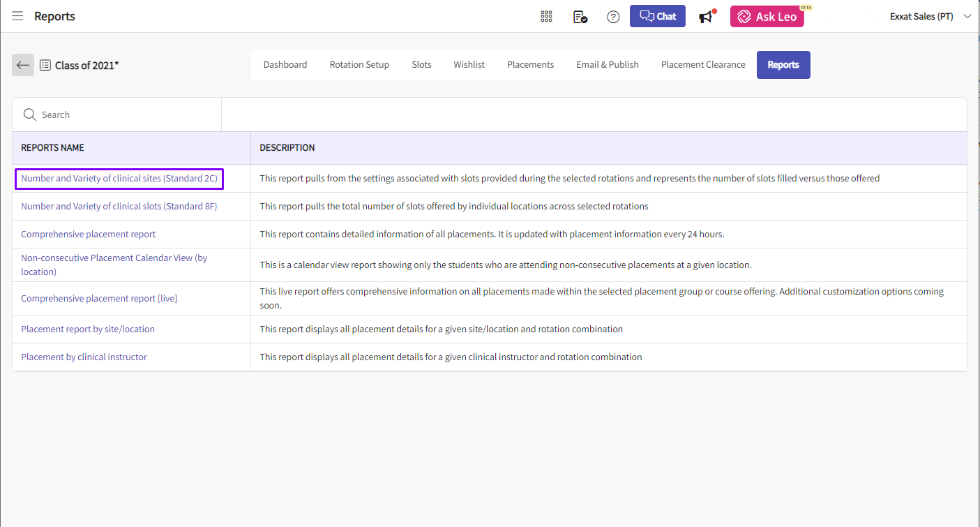This screenshot has width=980, height=527.
Task: Open the Slots tab
Action: [421, 65]
